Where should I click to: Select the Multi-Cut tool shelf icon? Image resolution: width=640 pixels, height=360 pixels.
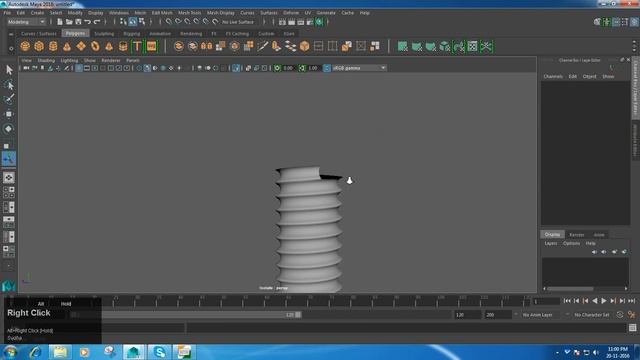[x=262, y=46]
